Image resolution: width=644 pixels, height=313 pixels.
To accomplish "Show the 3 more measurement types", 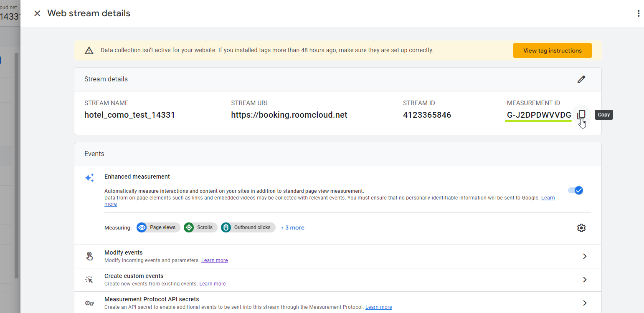I will pos(292,227).
